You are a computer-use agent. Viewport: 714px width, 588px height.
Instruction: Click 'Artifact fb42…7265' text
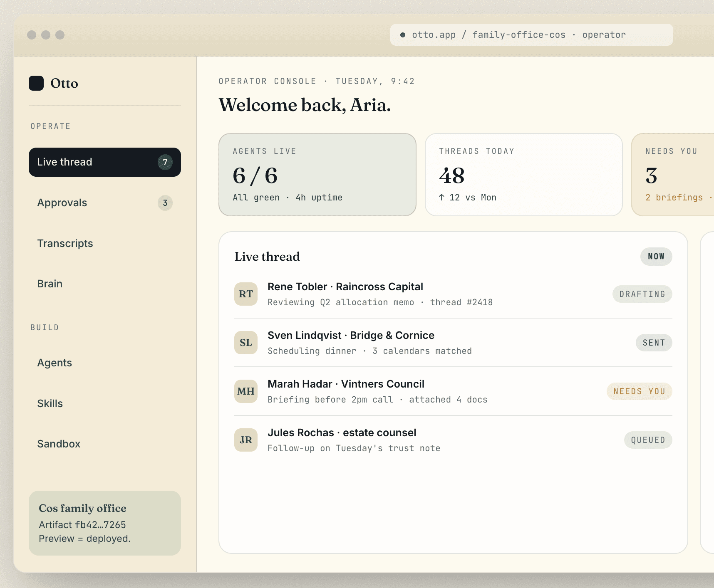[82, 525]
